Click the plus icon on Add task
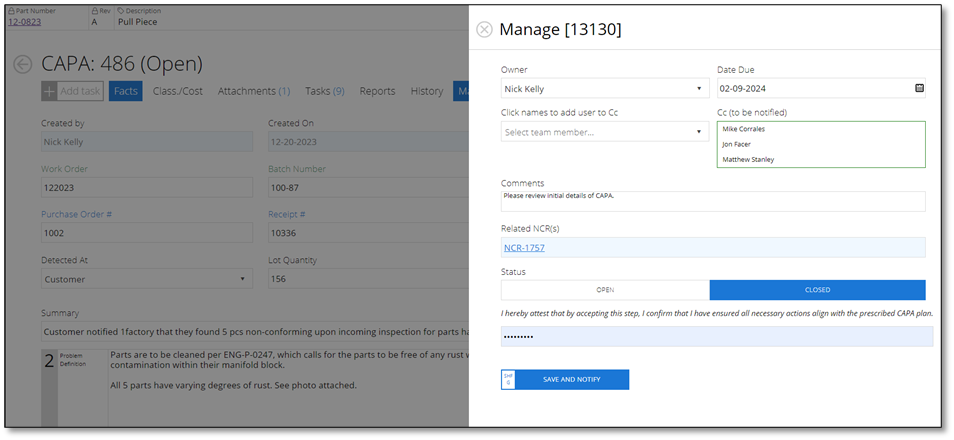 coord(50,91)
